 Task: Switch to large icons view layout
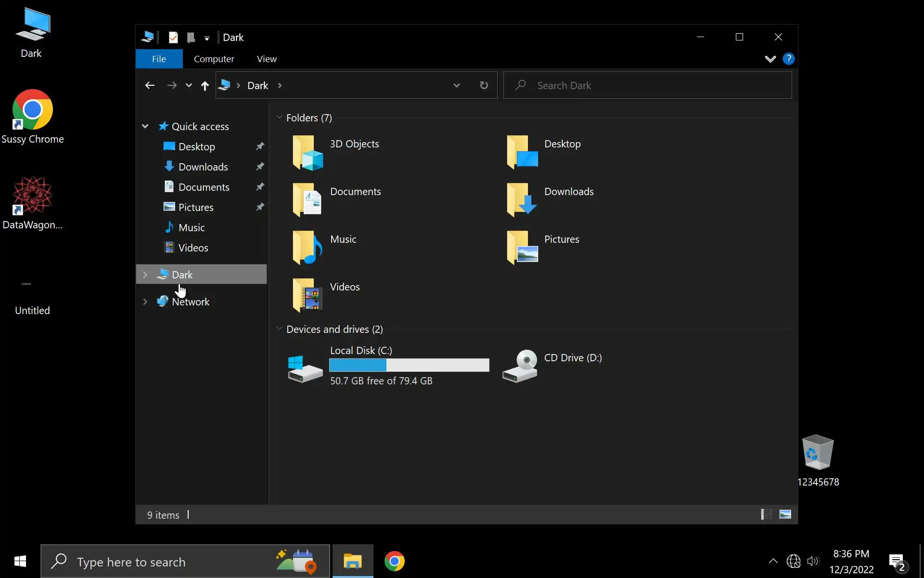point(785,514)
